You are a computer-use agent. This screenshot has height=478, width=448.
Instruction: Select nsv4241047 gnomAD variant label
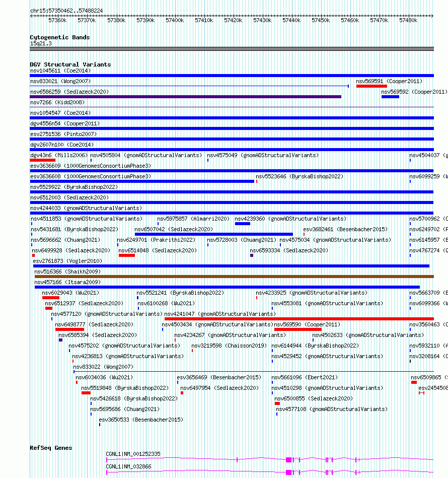220,314
